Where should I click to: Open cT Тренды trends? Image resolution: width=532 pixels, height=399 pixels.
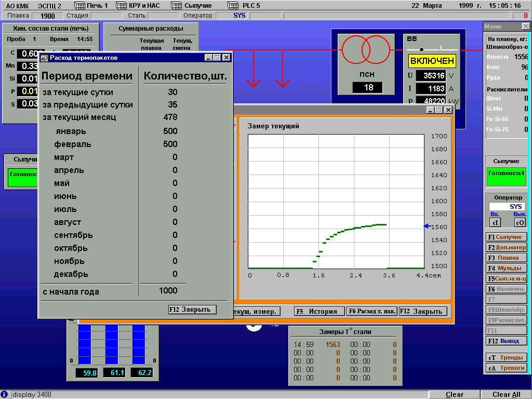[x=507, y=357]
